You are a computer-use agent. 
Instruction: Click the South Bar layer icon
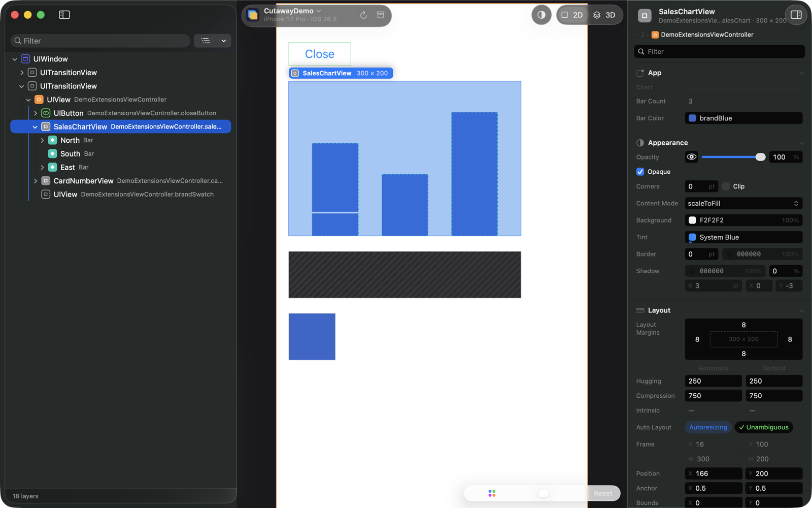coord(52,153)
